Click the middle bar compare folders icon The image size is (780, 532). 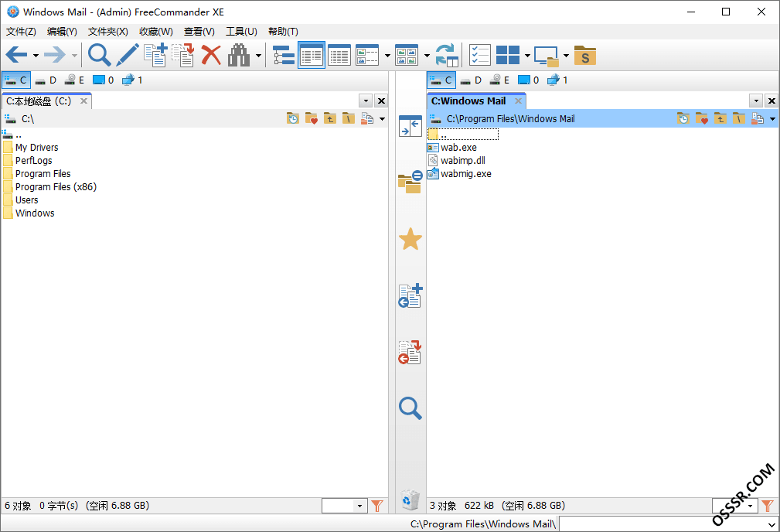(x=410, y=182)
